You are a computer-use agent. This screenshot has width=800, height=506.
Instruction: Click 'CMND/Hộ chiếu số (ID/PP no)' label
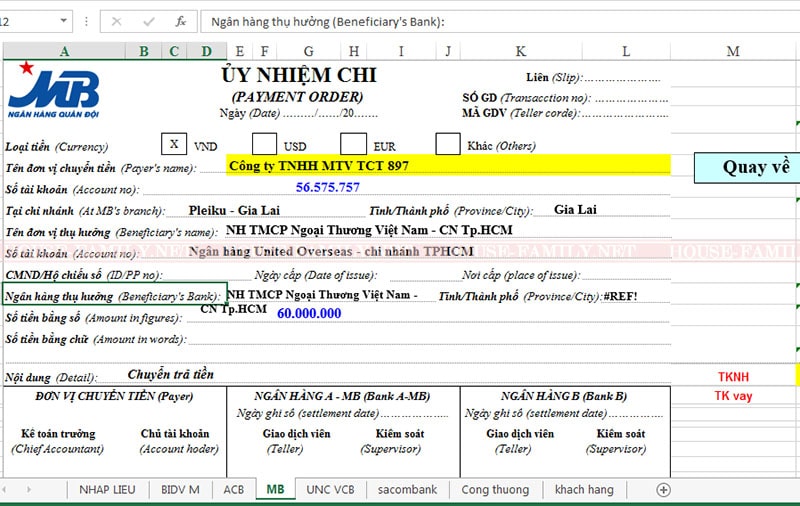tap(84, 275)
